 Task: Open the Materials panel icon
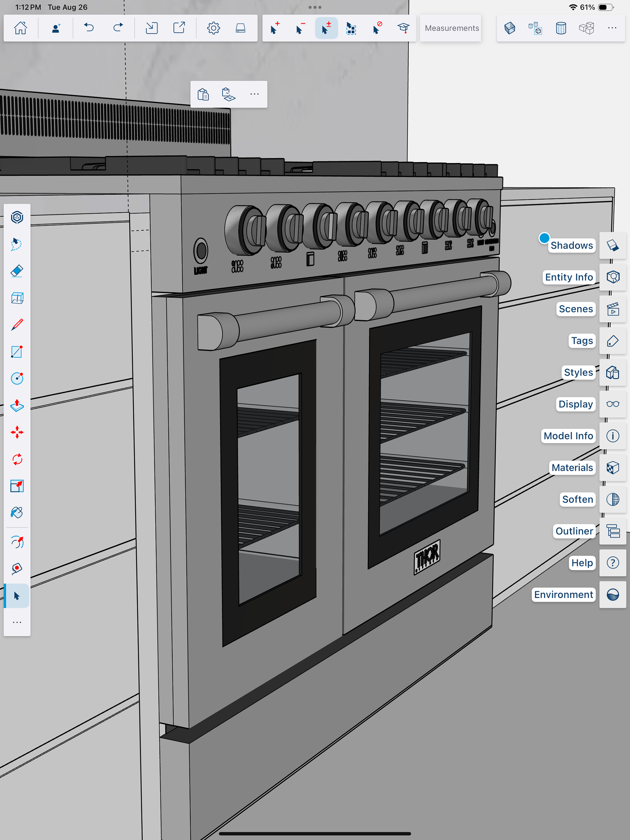[613, 468]
